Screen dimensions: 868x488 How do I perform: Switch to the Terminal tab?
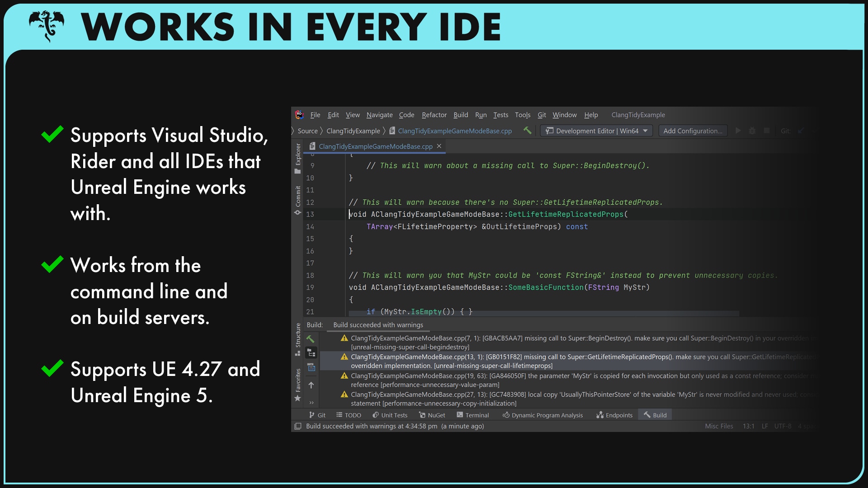[473, 415]
